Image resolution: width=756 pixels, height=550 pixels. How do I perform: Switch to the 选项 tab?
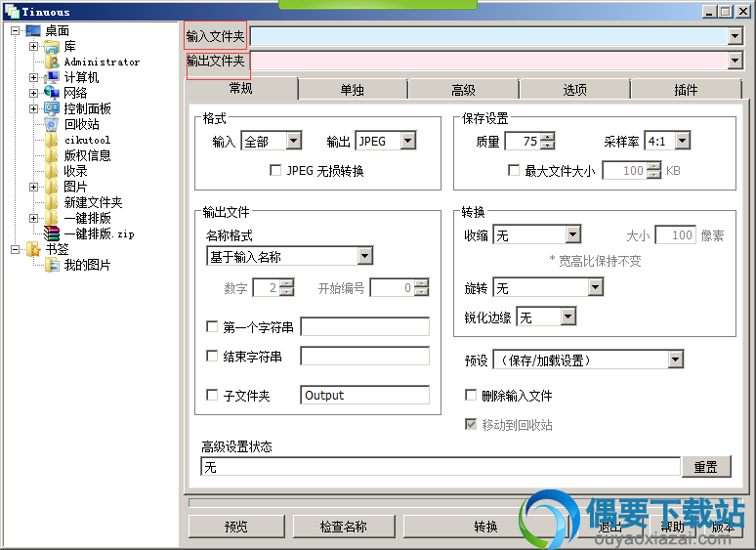point(574,90)
